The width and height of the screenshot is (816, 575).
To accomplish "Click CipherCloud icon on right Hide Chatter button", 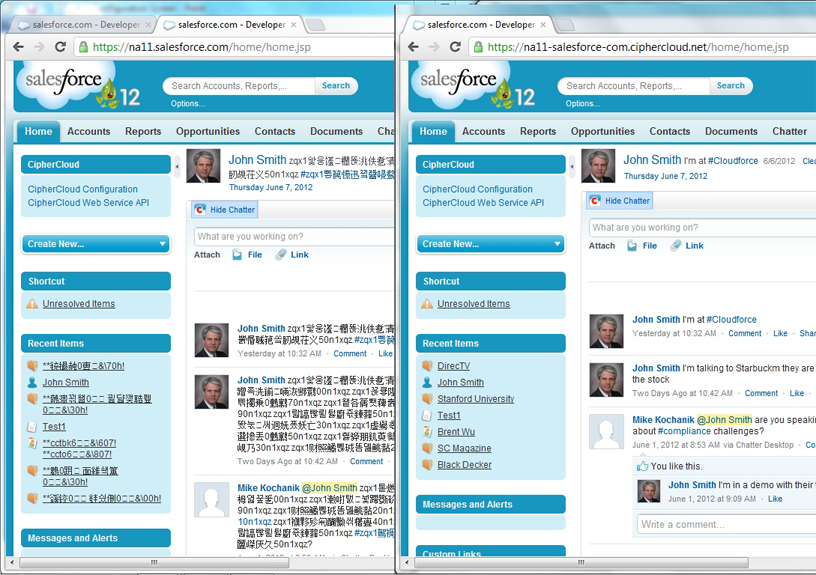I will pyautogui.click(x=595, y=200).
